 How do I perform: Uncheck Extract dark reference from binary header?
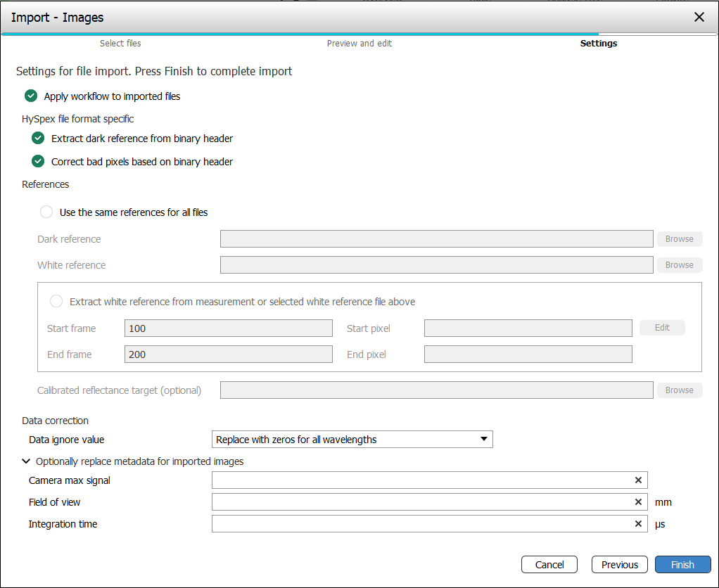click(38, 139)
